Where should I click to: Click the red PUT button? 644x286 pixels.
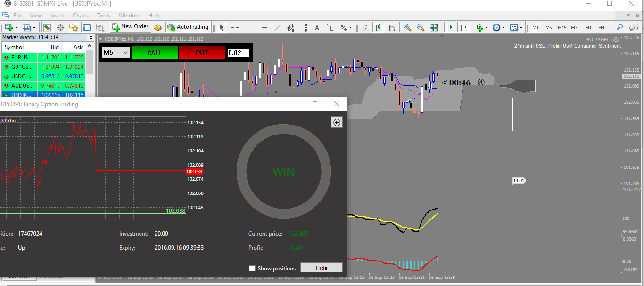coord(202,53)
